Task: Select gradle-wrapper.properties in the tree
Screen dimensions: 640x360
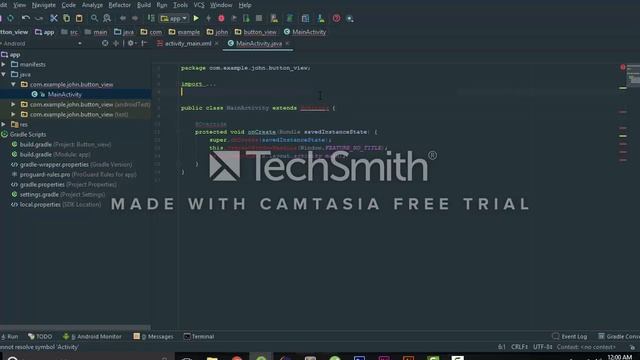Action: 76,164
